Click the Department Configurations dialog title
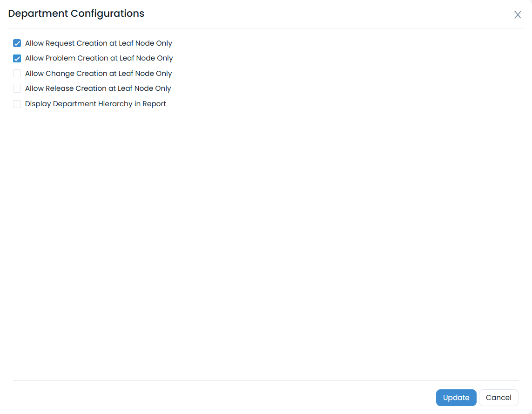This screenshot has width=532, height=414. point(76,14)
